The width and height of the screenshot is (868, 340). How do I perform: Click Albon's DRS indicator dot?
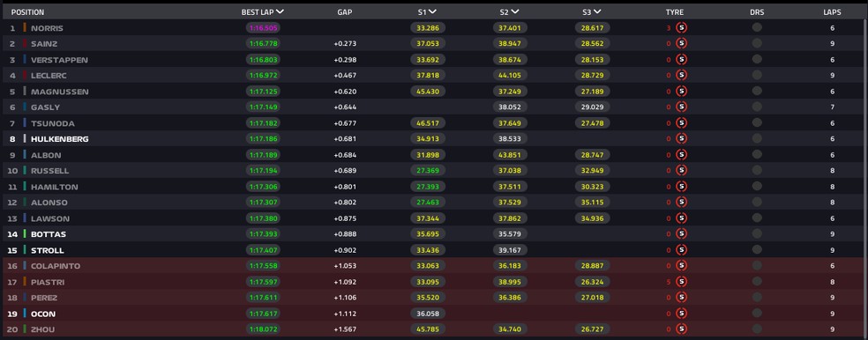[x=757, y=155]
